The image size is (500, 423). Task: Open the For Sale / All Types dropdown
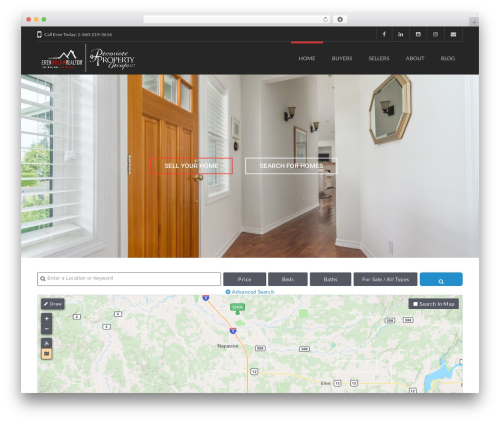[385, 279]
